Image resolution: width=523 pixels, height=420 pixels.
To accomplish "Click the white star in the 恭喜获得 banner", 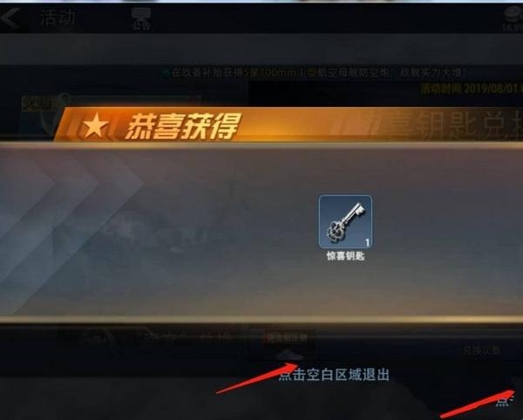I will [x=96, y=126].
